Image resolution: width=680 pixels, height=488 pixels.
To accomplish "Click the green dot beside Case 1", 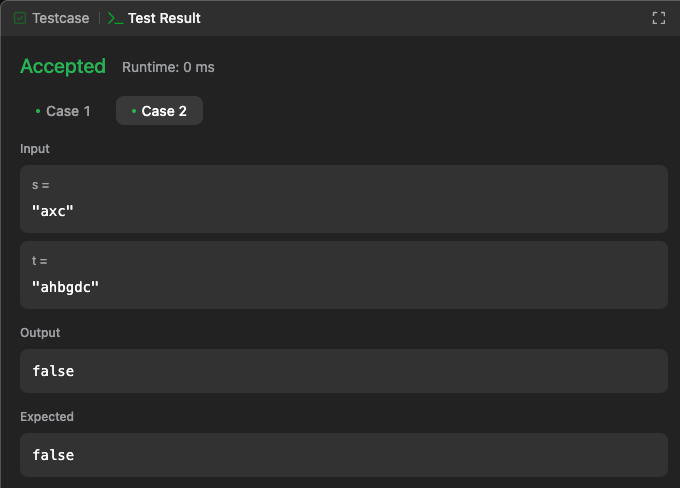I will click(38, 111).
